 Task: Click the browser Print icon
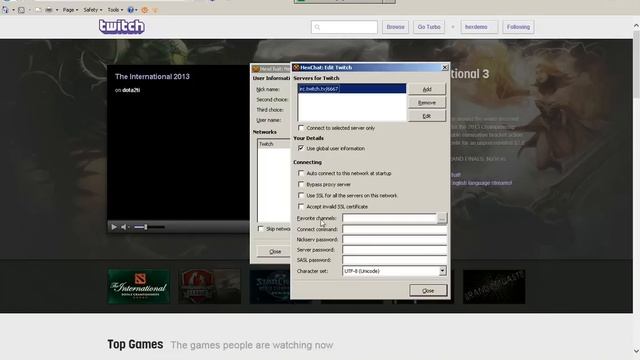point(49,10)
